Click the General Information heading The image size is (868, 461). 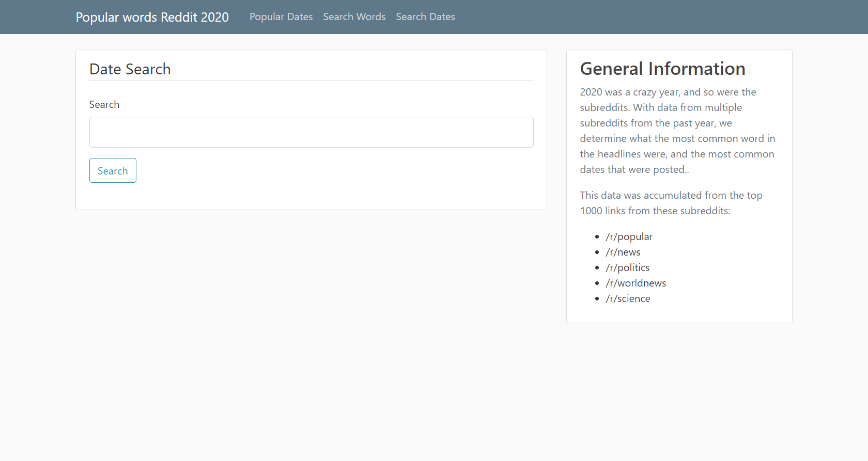(662, 69)
